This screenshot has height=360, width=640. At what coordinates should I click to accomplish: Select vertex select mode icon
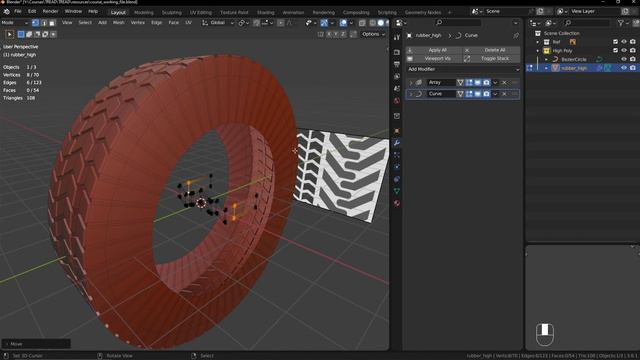tap(36, 23)
